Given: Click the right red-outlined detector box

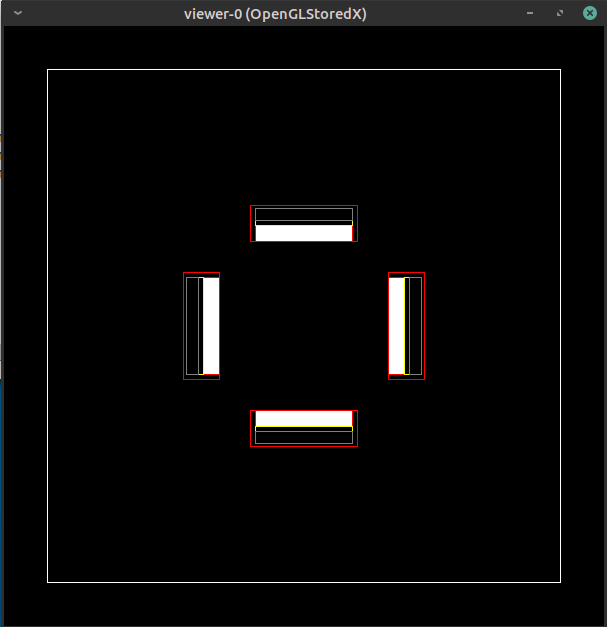Looking at the screenshot, I should tap(406, 326).
